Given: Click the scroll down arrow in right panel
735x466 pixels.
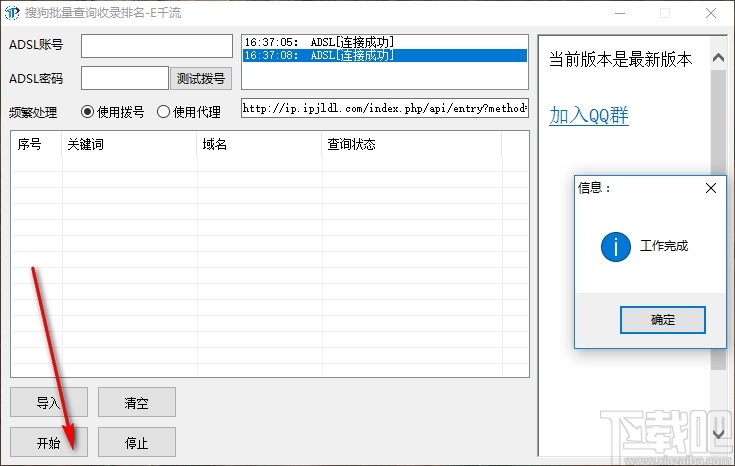Looking at the screenshot, I should click(x=718, y=434).
